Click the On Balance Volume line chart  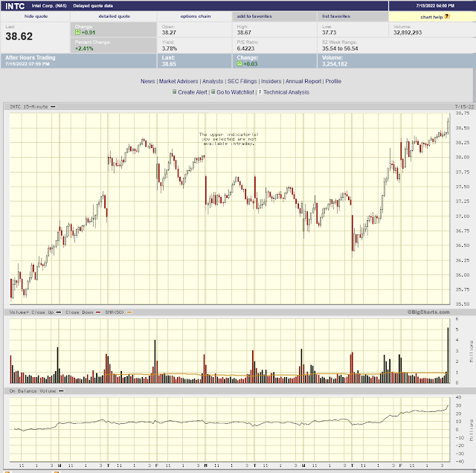[230, 429]
